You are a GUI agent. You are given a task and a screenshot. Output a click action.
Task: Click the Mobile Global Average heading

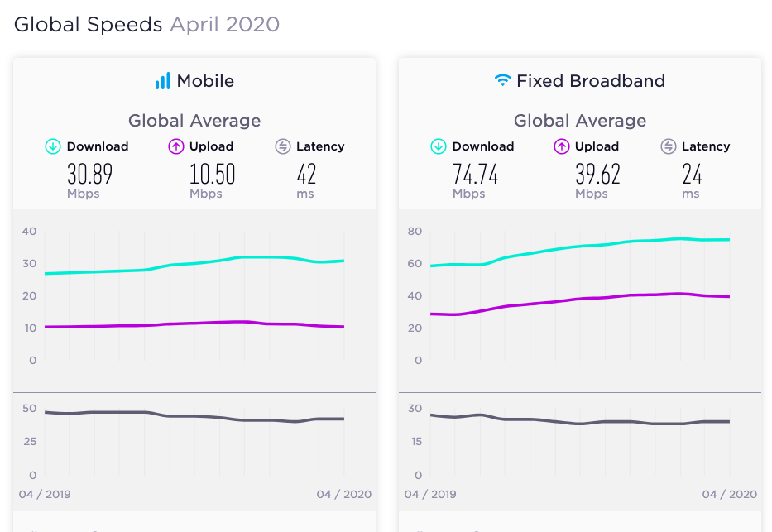click(194, 121)
